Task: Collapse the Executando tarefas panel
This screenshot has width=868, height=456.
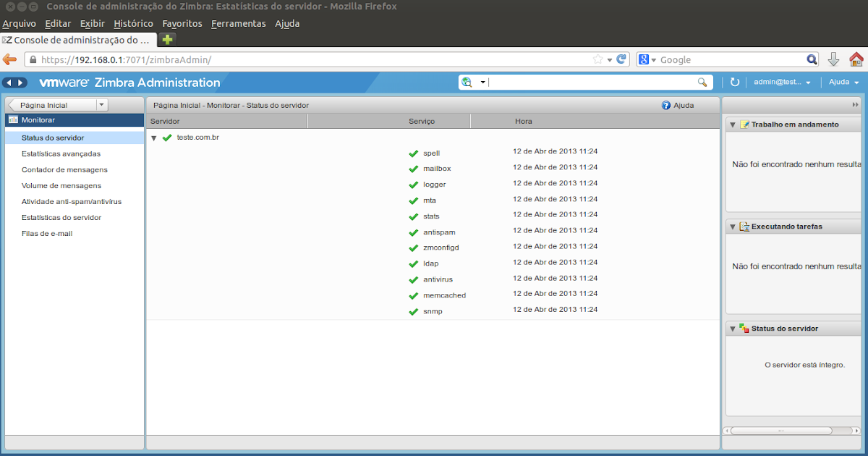Action: tap(732, 227)
